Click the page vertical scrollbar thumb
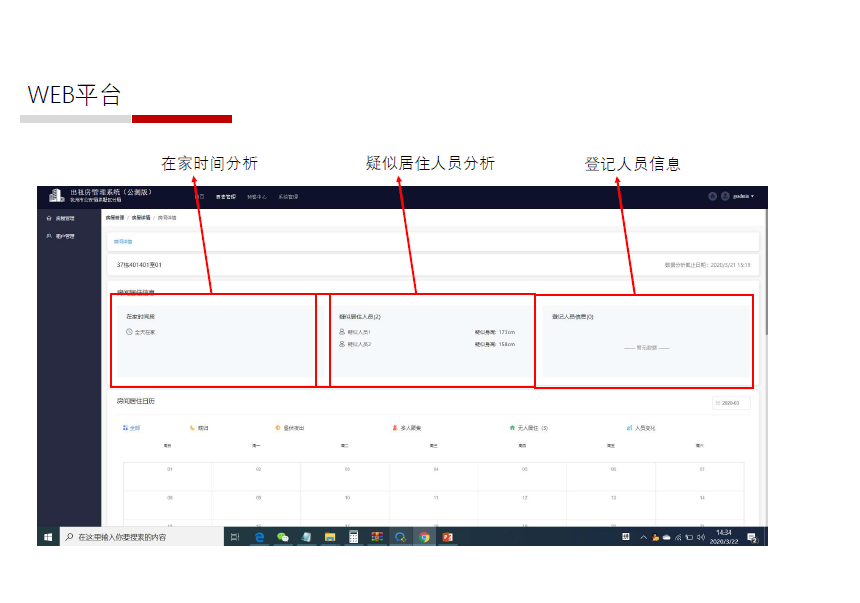This screenshot has height=603, width=860. point(766,272)
